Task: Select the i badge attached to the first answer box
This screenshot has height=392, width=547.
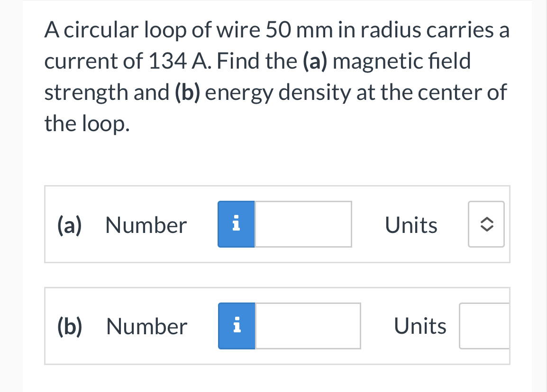Action: tap(236, 224)
